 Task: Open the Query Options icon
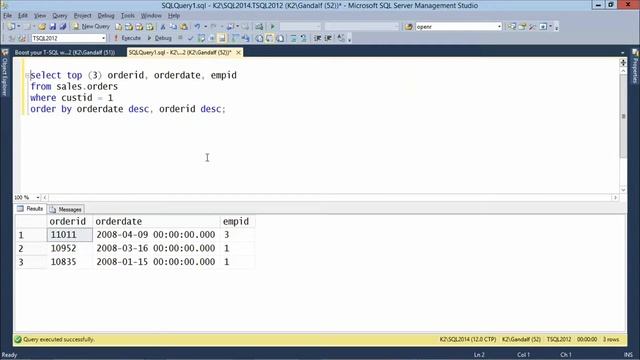click(x=211, y=38)
